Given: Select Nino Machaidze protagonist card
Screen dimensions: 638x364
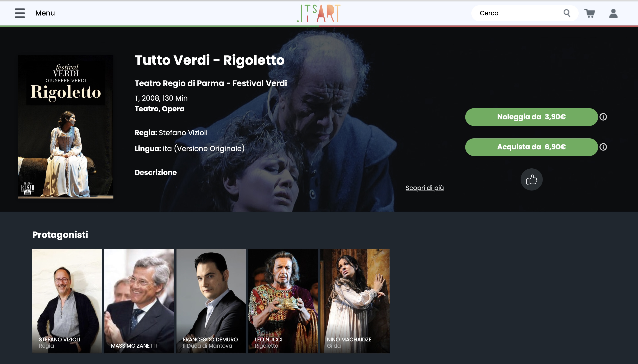Looking at the screenshot, I should pos(355,301).
